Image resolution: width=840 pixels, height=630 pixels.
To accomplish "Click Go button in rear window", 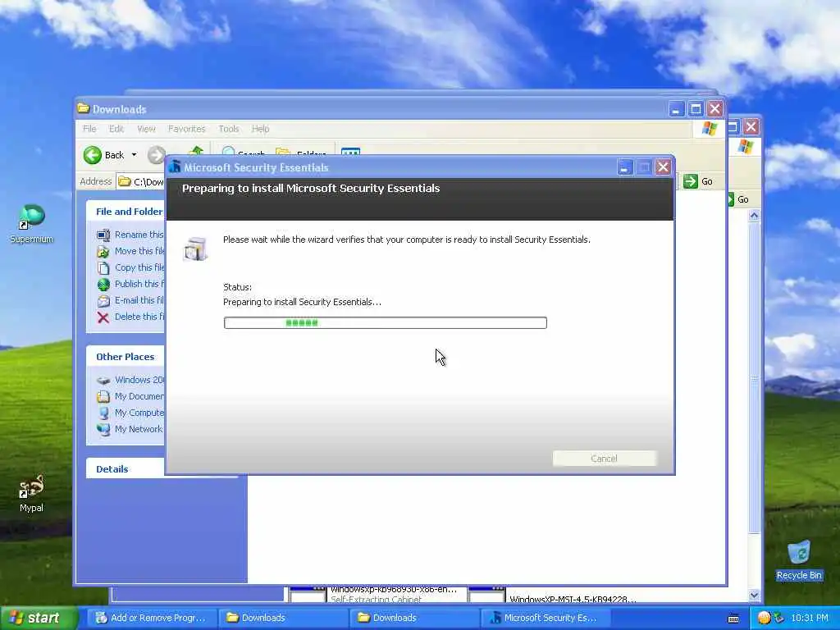I will tap(738, 199).
